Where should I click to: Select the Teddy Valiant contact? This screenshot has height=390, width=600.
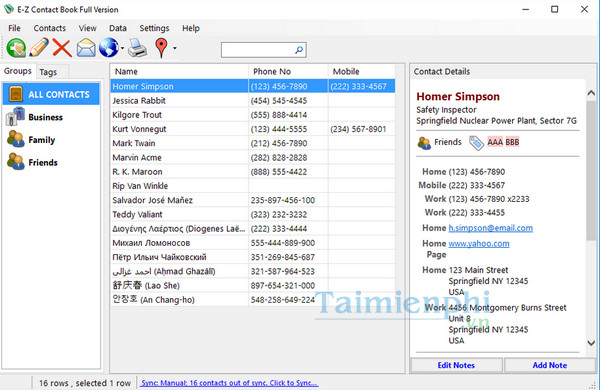click(x=253, y=214)
